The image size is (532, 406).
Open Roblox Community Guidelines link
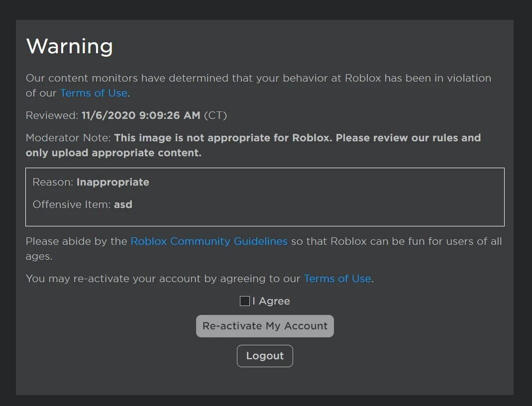click(x=209, y=241)
